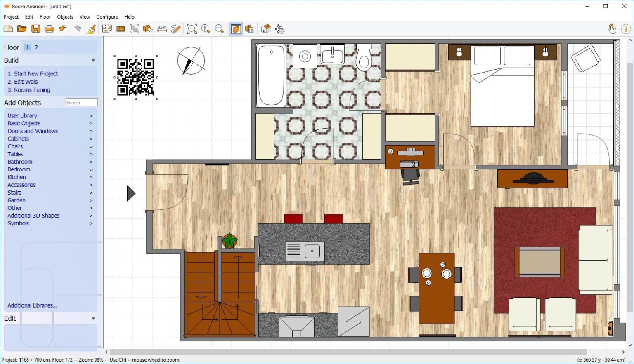The image size is (634, 364).
Task: Open the Configure menu
Action: coord(107,17)
